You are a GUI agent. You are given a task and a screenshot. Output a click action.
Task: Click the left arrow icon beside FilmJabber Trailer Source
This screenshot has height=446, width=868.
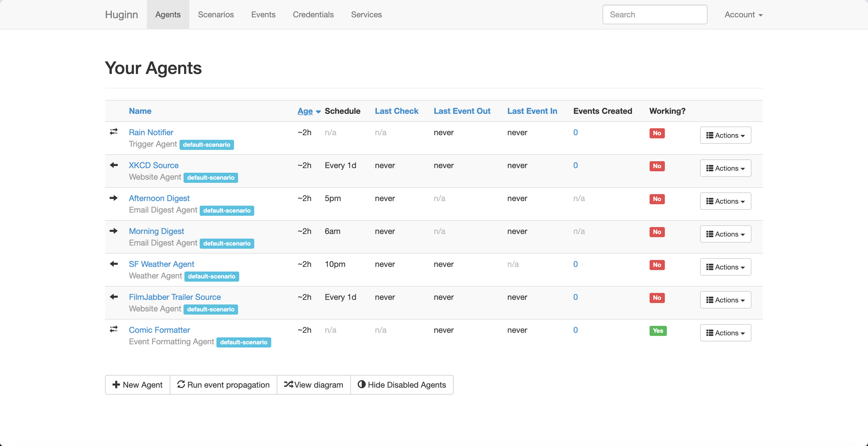coord(114,297)
